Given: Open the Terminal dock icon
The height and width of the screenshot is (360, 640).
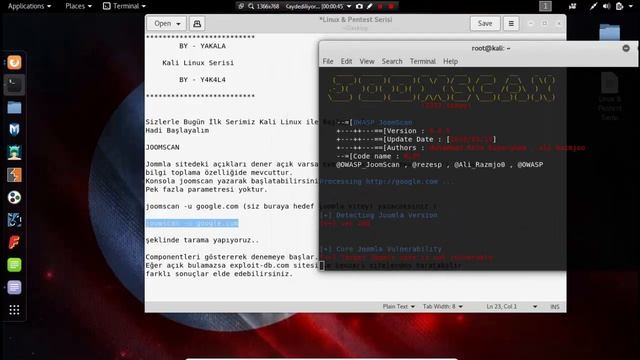Looking at the screenshot, I should (14, 85).
